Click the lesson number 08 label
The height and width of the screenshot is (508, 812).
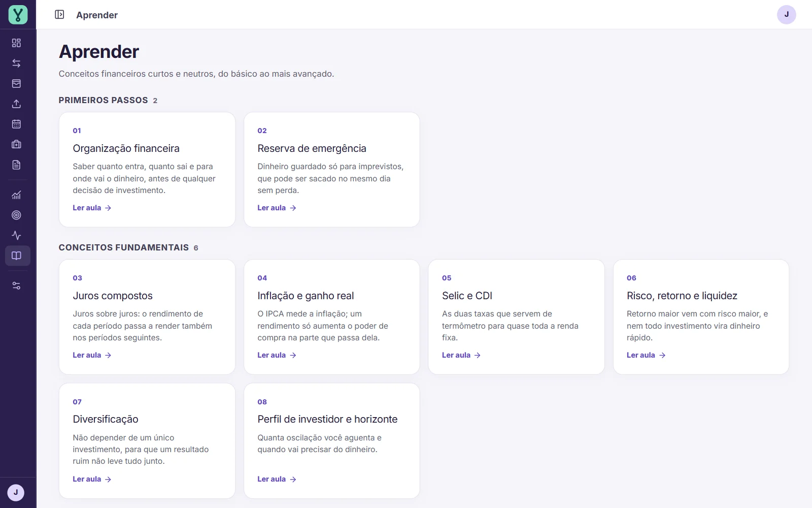pos(262,402)
